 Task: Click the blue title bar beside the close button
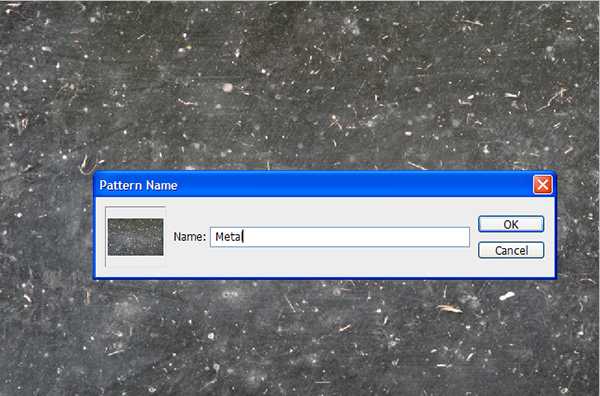click(x=497, y=185)
